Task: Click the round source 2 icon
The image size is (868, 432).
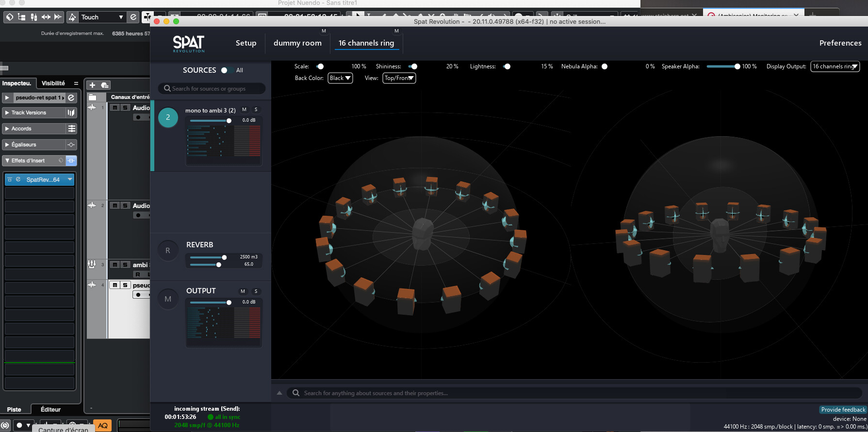Action: [168, 117]
